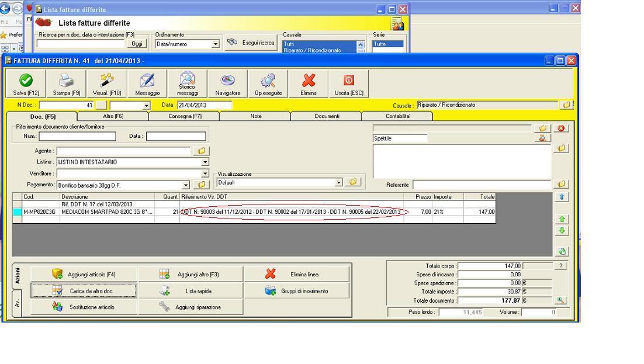Click Sostituzione articolo button
644x364 pixels.
[84, 307]
